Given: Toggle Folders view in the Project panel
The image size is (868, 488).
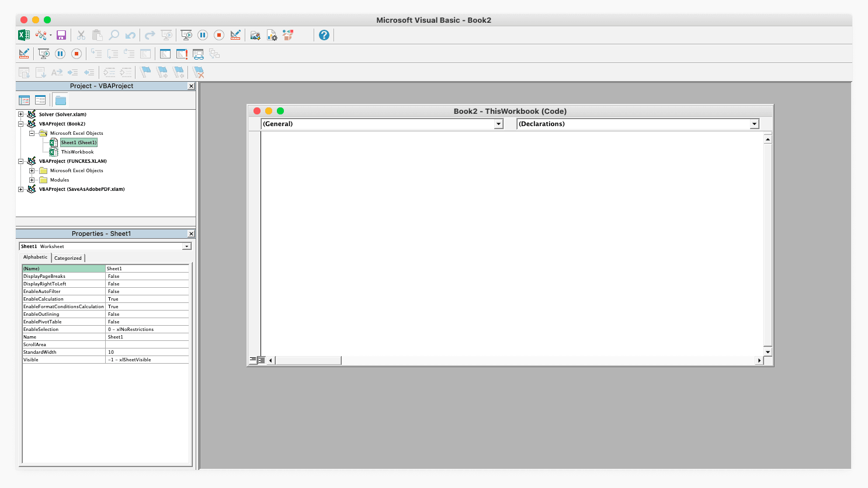Looking at the screenshot, I should point(61,100).
